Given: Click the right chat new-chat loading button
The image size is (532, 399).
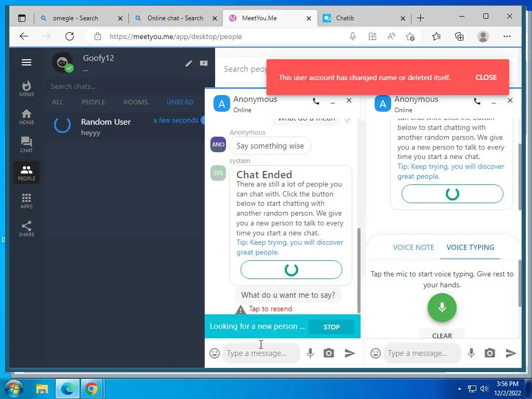Looking at the screenshot, I should click(x=453, y=194).
